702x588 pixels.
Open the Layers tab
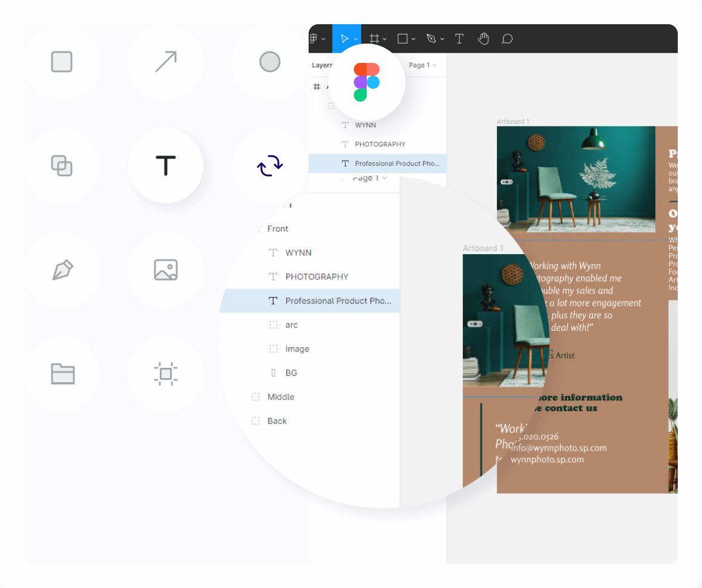pos(322,65)
